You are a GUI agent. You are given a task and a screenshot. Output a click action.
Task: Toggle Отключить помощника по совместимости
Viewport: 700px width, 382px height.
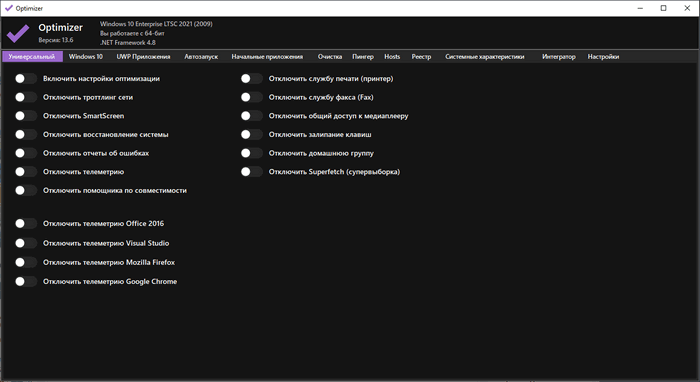(x=25, y=191)
